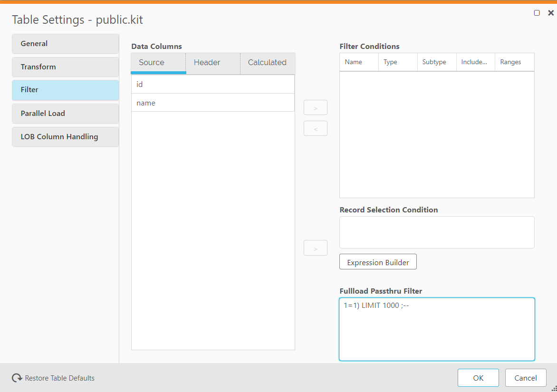Switch to the Header columns tab

(207, 63)
